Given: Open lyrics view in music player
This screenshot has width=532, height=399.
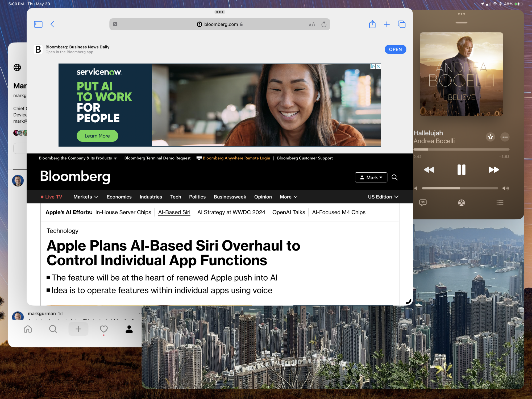Looking at the screenshot, I should (x=423, y=203).
